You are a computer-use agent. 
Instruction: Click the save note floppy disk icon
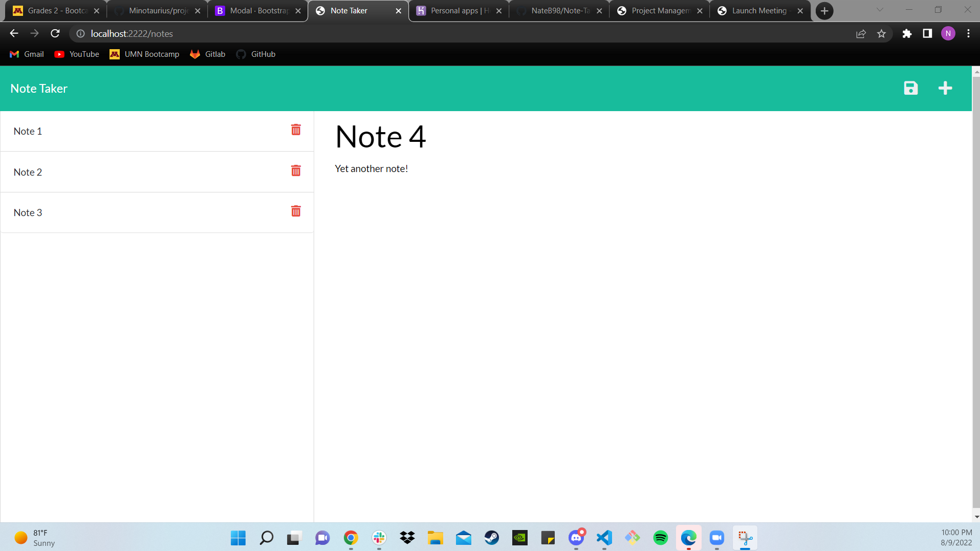point(910,88)
